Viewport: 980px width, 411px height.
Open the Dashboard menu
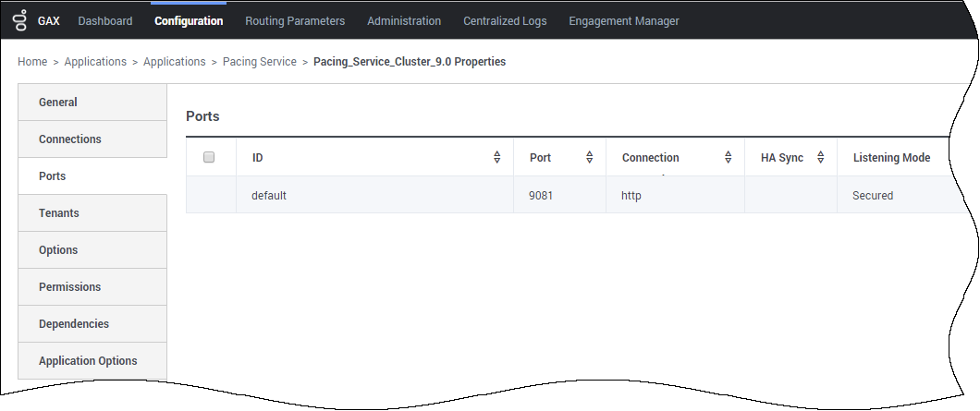105,20
